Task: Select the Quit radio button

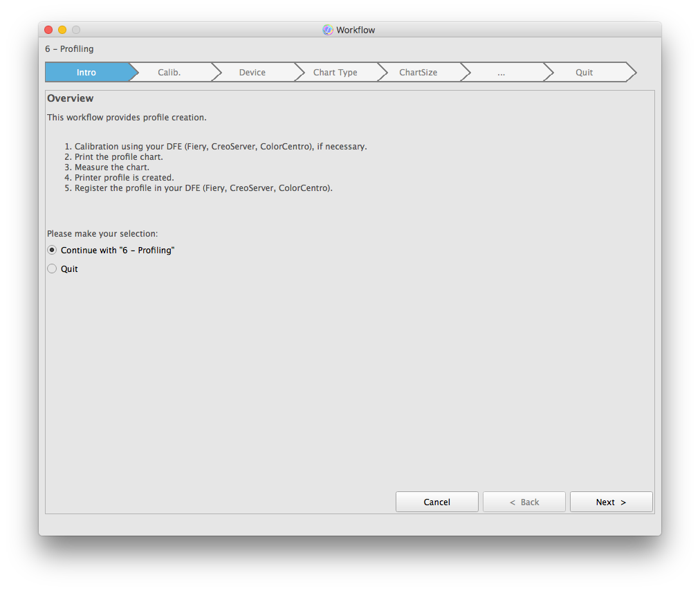Action: [x=52, y=269]
